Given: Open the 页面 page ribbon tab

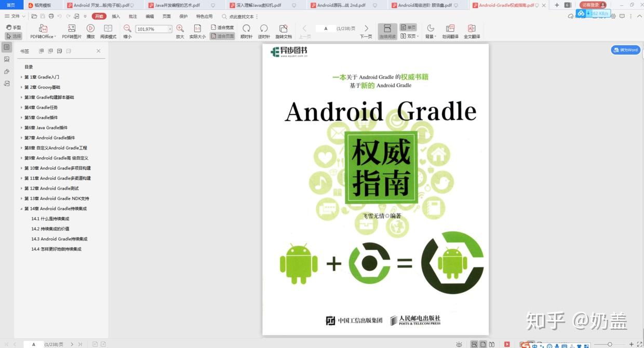Looking at the screenshot, I should (166, 17).
